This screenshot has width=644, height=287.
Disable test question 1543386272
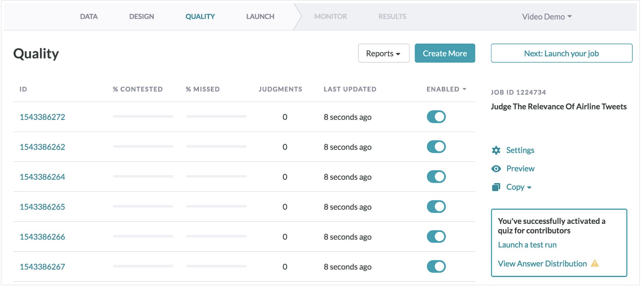click(436, 117)
